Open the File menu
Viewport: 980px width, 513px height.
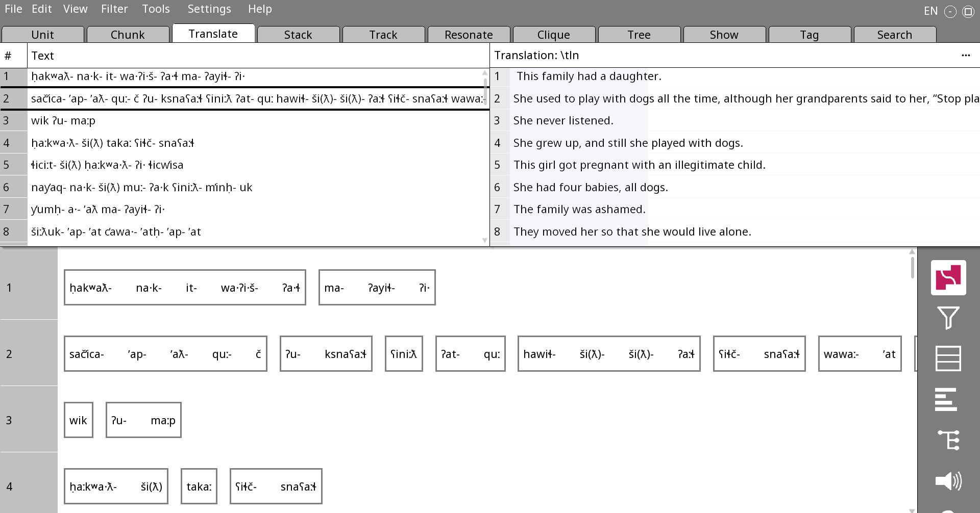tap(13, 9)
